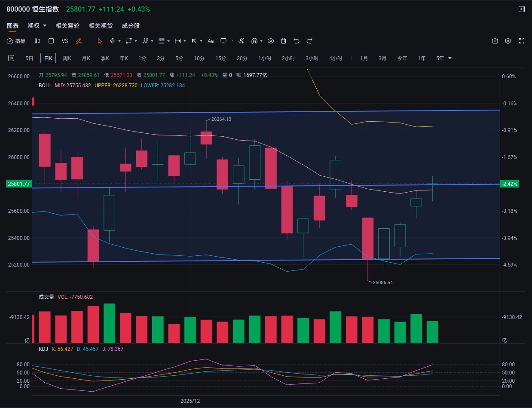Switch to the 相关期货 tab
Screen dimensions: 532x408
101,26
